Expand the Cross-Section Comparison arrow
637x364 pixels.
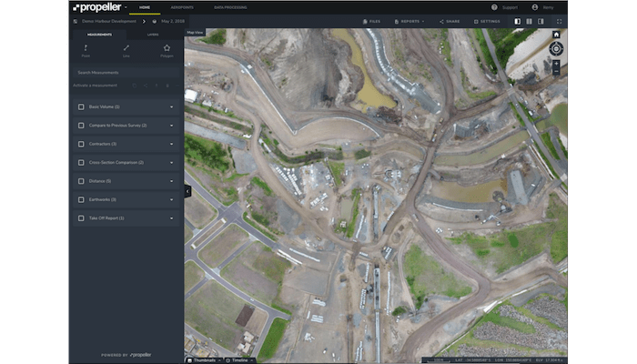point(171,163)
